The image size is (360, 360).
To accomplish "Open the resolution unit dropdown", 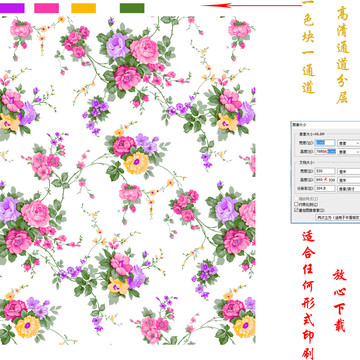I will [349, 188].
